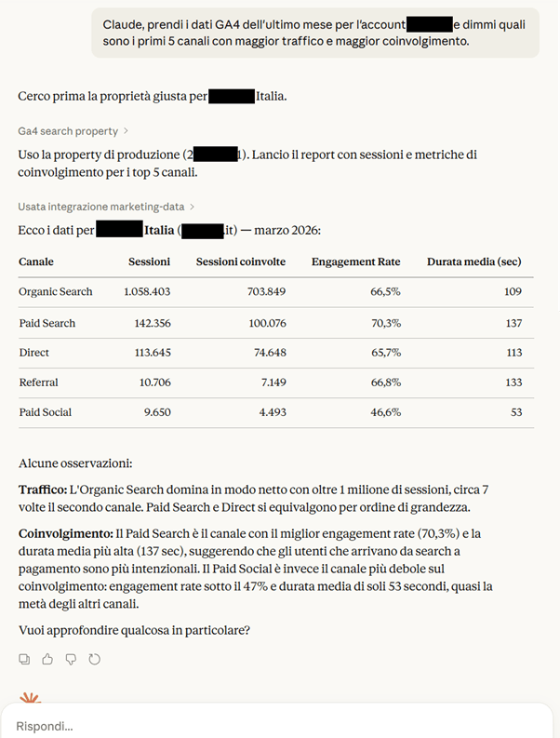Give the response a thumbs up
This screenshot has width=560, height=738.
point(47,660)
